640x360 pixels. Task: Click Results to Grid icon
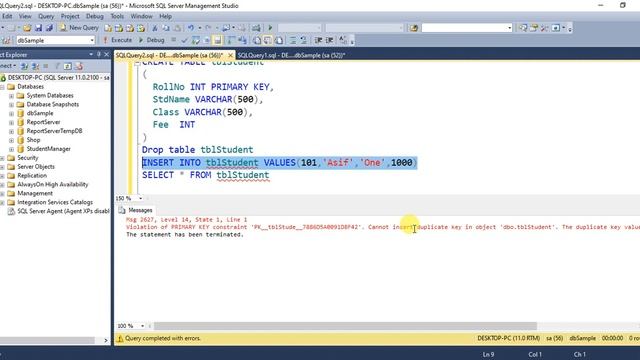pyautogui.click(x=268, y=40)
